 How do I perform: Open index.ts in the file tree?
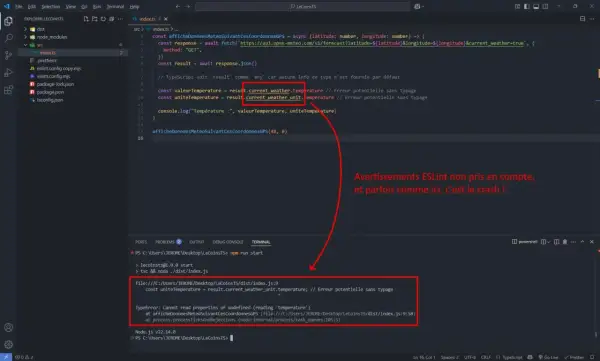pyautogui.click(x=47, y=53)
